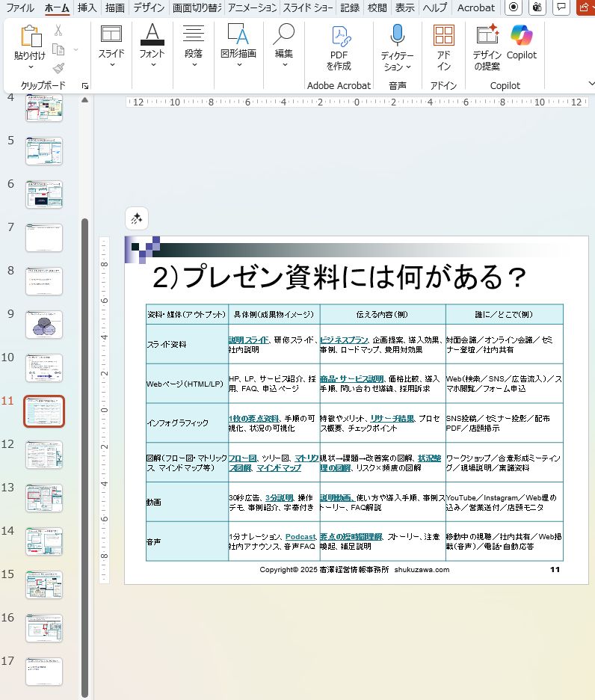Click the Cut scissors icon
Screen dimensions: 595x700
coord(58,31)
